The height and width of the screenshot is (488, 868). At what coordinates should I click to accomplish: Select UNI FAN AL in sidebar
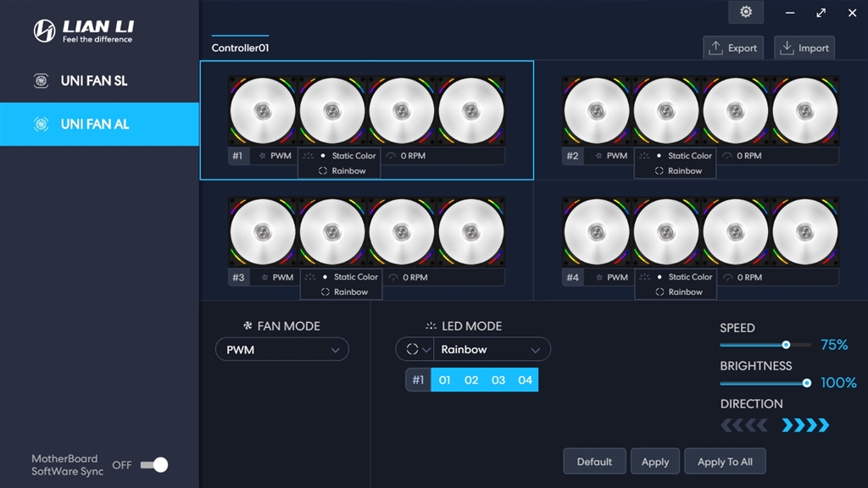tap(100, 124)
